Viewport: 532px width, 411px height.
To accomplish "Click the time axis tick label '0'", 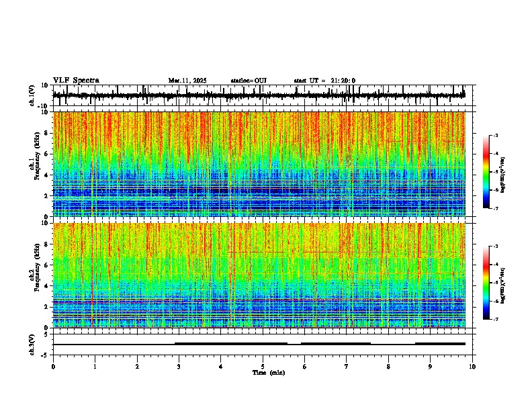I will tap(53, 367).
